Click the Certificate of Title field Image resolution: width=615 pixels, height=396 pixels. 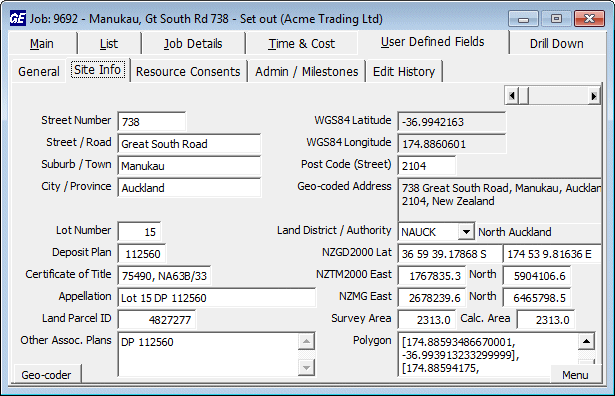pyautogui.click(x=164, y=275)
